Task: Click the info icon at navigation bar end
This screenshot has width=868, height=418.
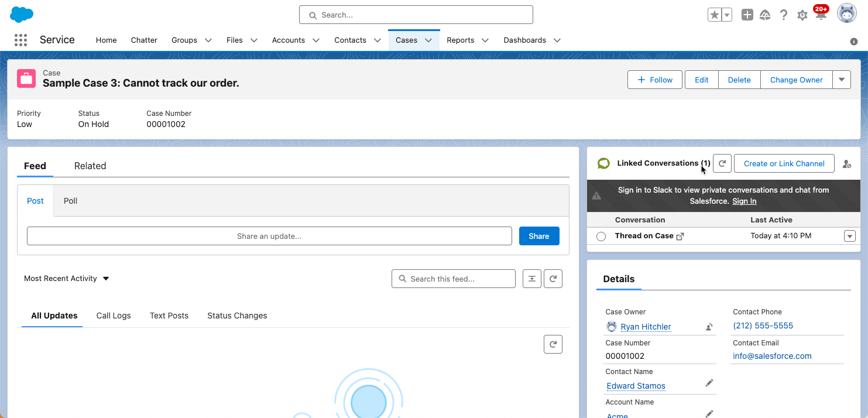Action: 854,41
